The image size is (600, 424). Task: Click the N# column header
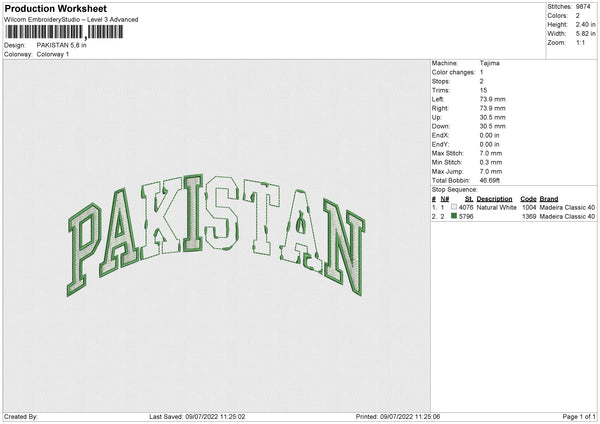click(445, 199)
